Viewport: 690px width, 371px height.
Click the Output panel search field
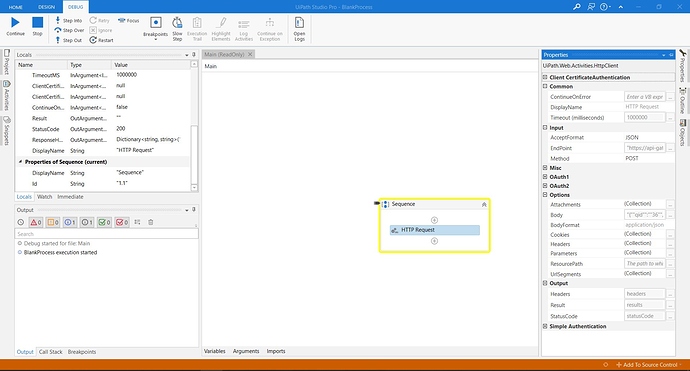(106, 234)
